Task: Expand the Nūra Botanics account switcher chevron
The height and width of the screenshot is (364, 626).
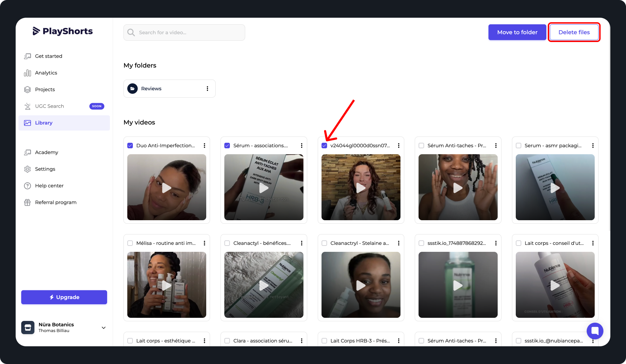Action: tap(103, 328)
